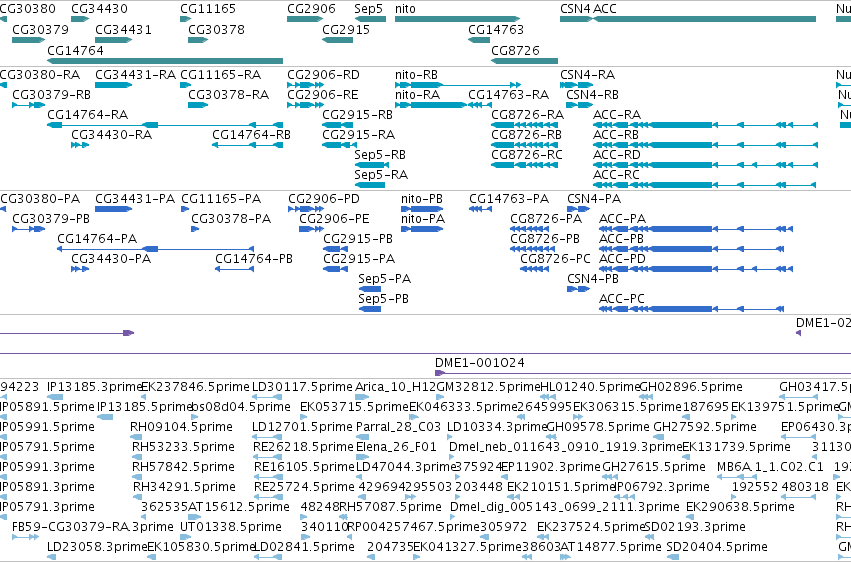Select the nito gene feature label
This screenshot has width=851, height=562.
405,9
